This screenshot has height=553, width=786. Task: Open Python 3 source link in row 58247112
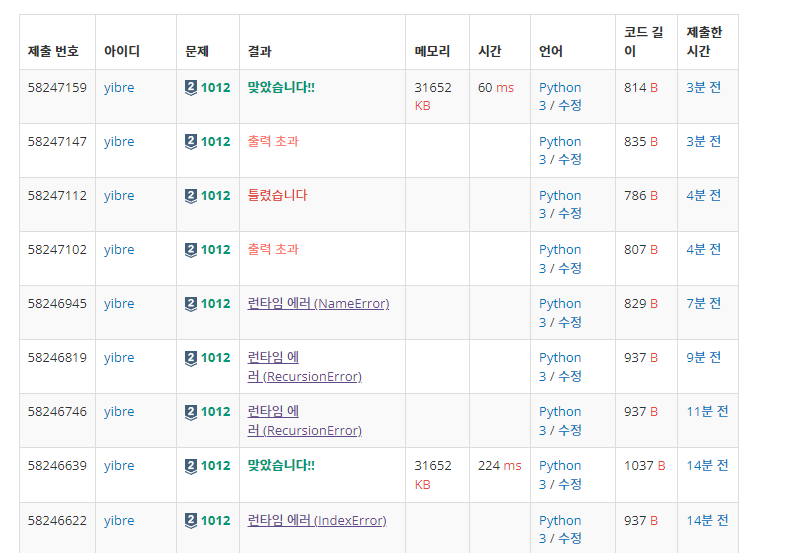pos(560,205)
